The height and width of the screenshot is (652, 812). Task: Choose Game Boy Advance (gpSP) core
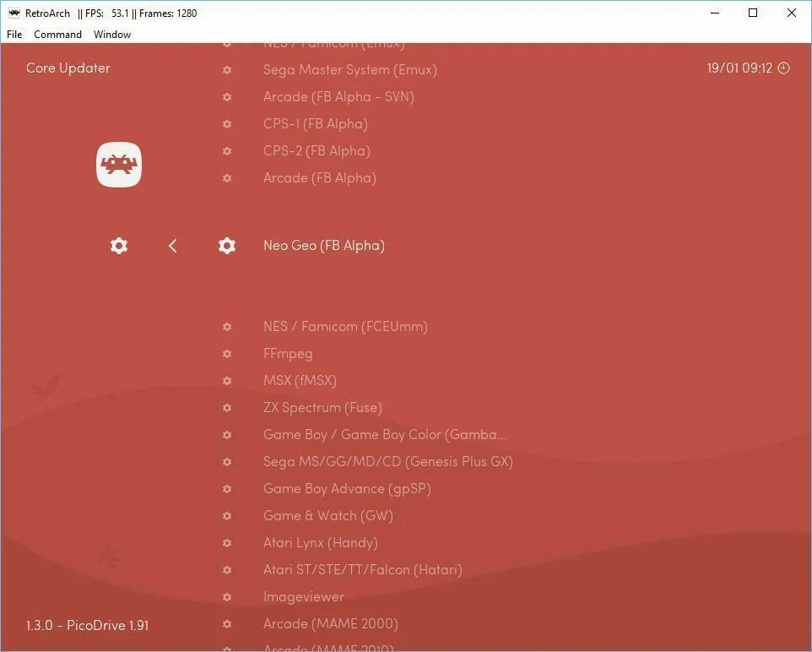click(x=347, y=489)
